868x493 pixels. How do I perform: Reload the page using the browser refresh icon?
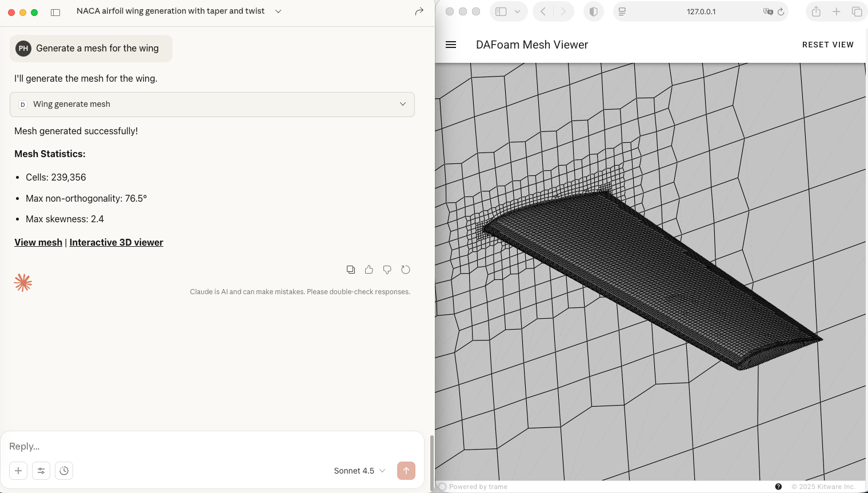[x=781, y=11]
